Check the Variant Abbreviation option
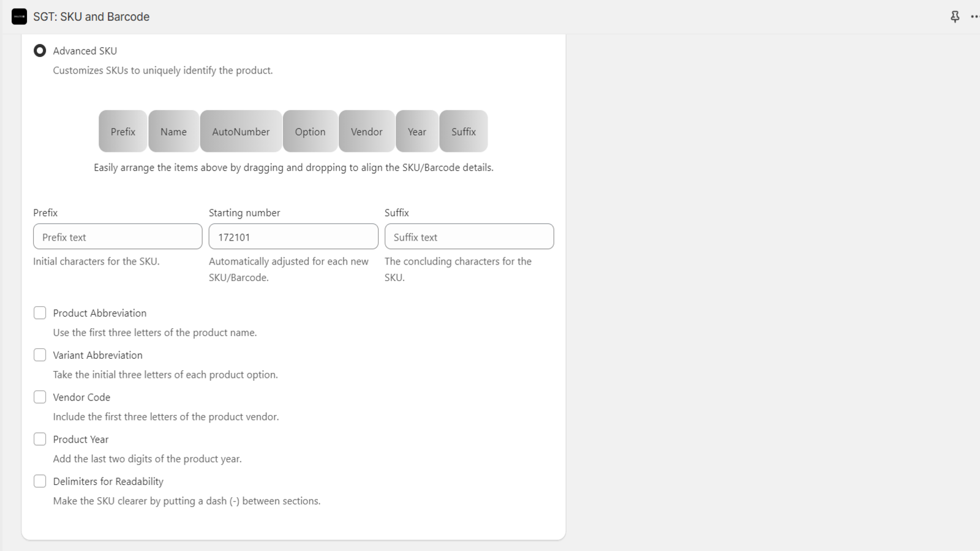The height and width of the screenshot is (551, 980). (40, 354)
